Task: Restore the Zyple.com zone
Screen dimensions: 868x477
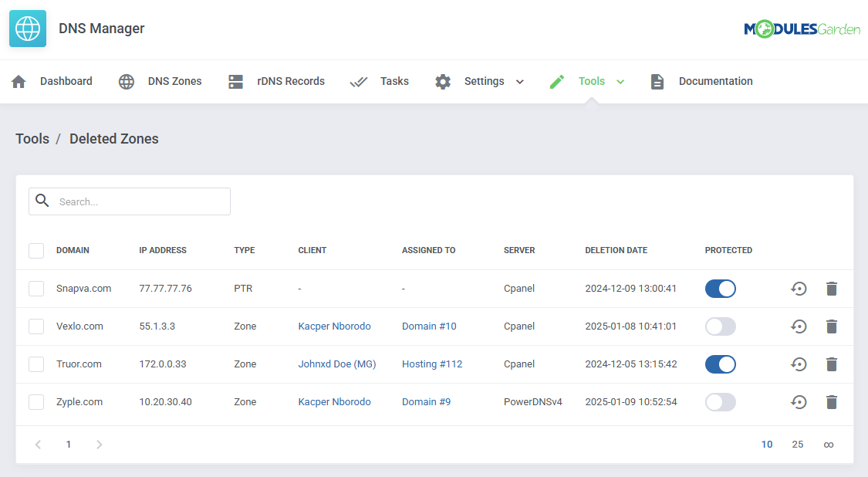Action: coord(799,401)
